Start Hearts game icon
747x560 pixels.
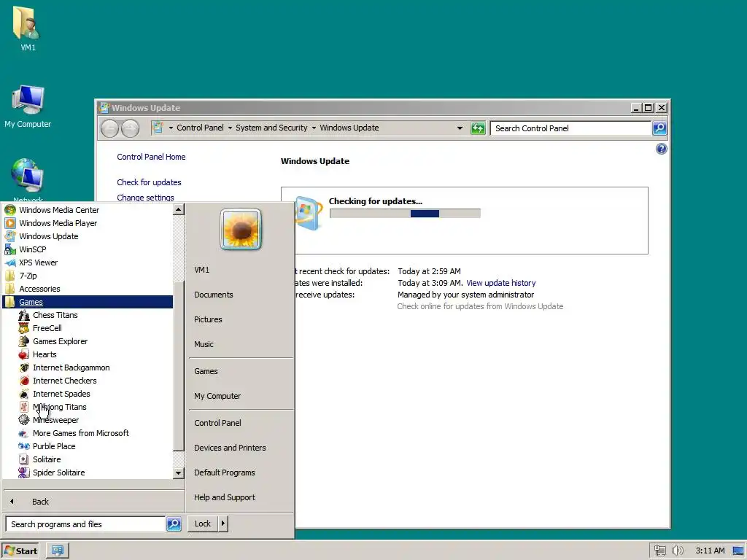point(24,355)
